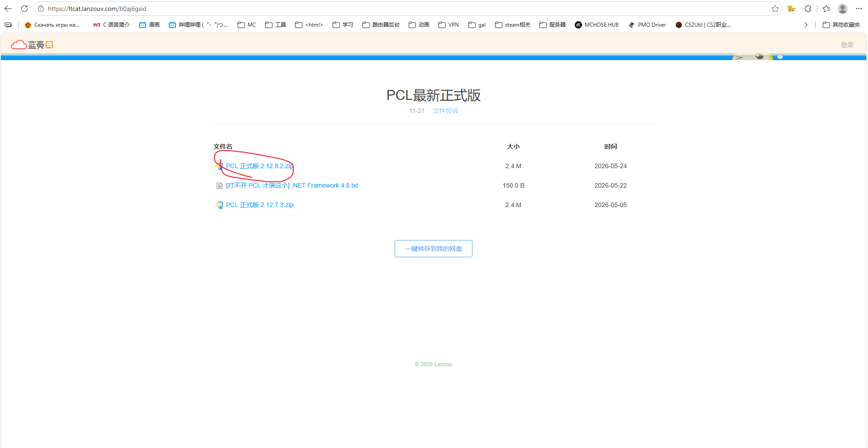Open Скачать игры bookmark

(52, 25)
